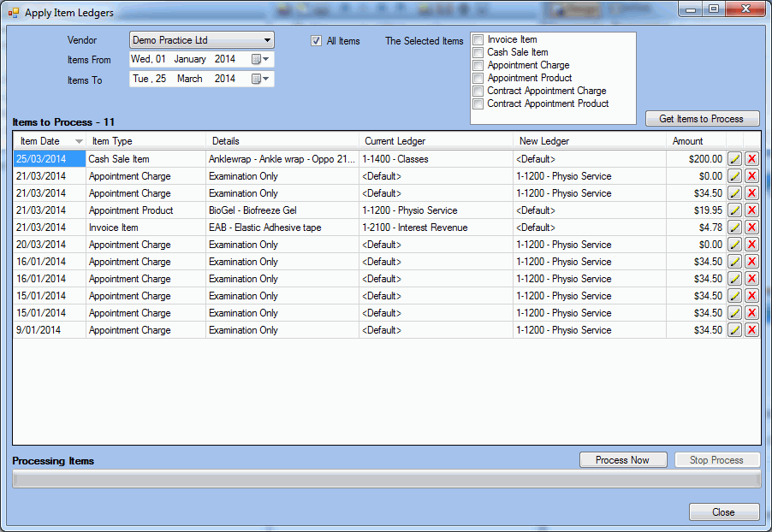Sort by Item Date column header
The height and width of the screenshot is (532, 772).
(x=50, y=141)
